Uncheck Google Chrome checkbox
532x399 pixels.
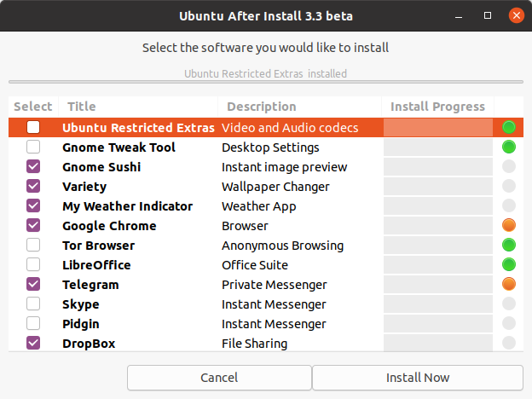(33, 225)
